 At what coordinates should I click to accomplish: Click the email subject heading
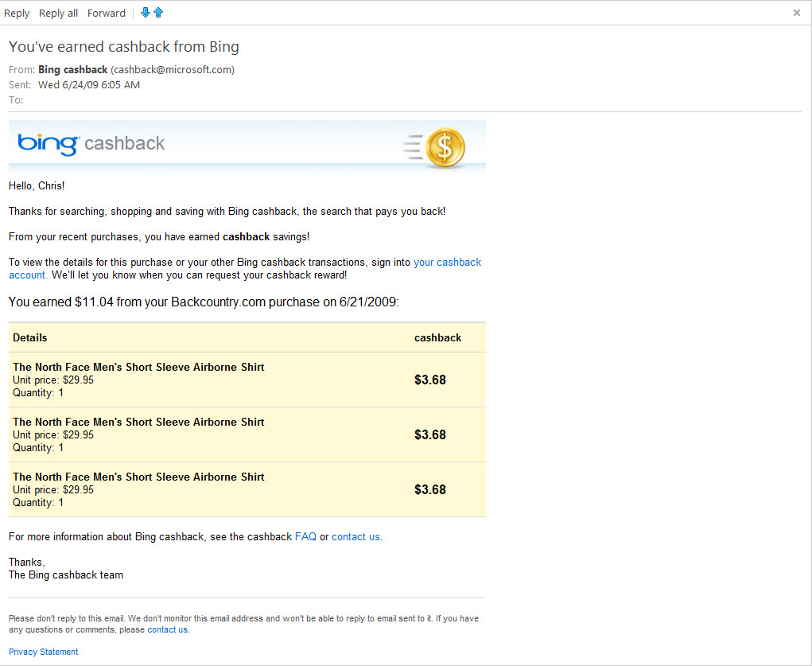click(x=124, y=47)
